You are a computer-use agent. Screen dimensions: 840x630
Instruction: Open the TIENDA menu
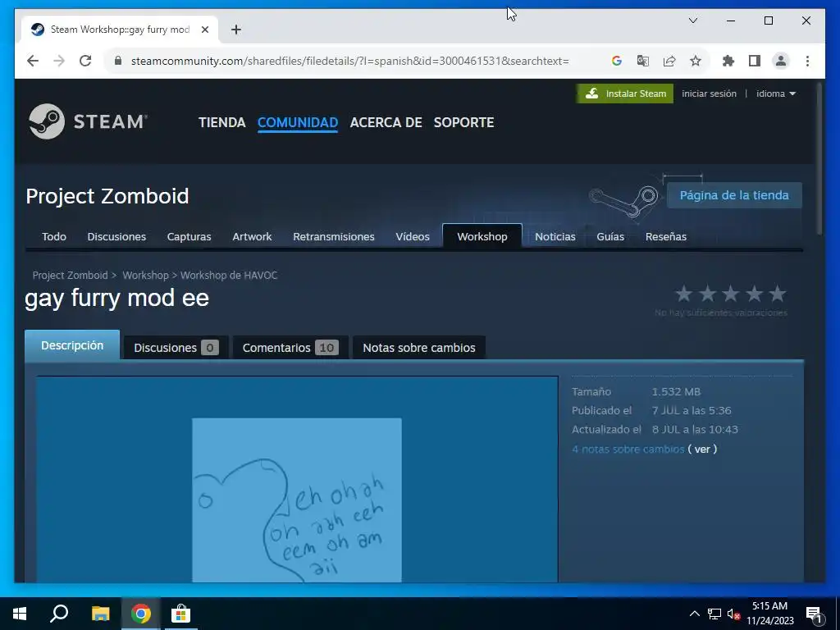221,123
